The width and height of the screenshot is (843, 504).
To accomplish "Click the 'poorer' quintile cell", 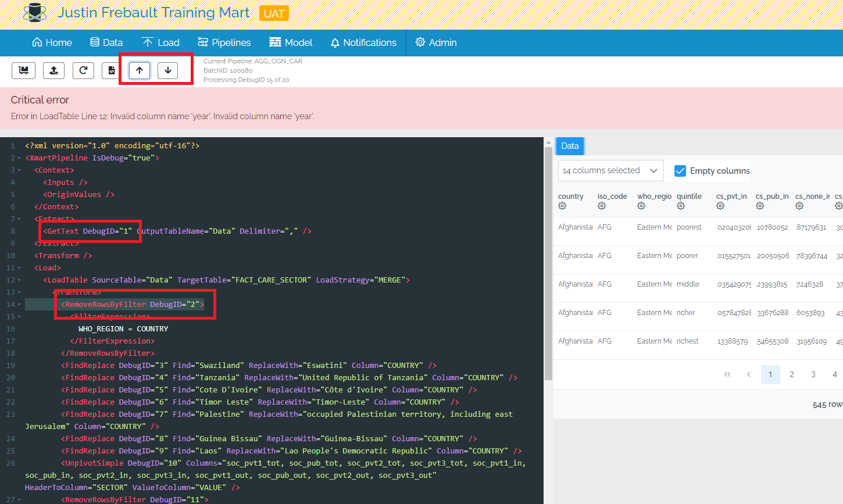I will [x=688, y=256].
